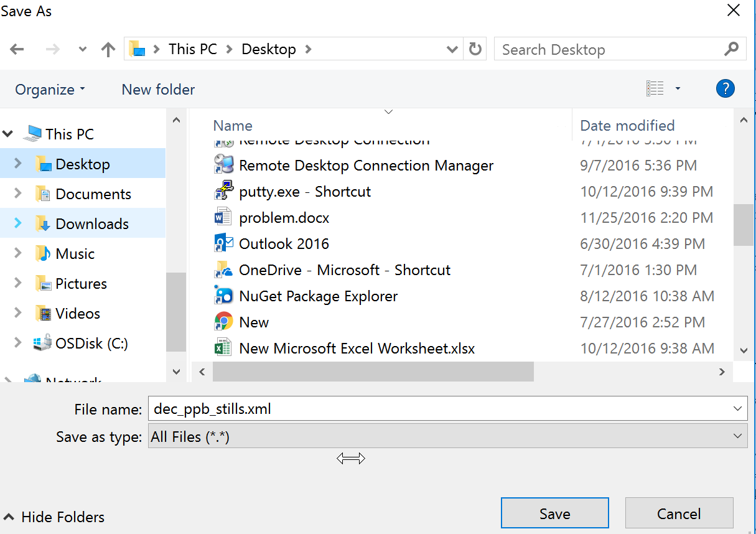756x534 pixels.
Task: Select NuGet Package Explorer in the file list
Action: (319, 296)
